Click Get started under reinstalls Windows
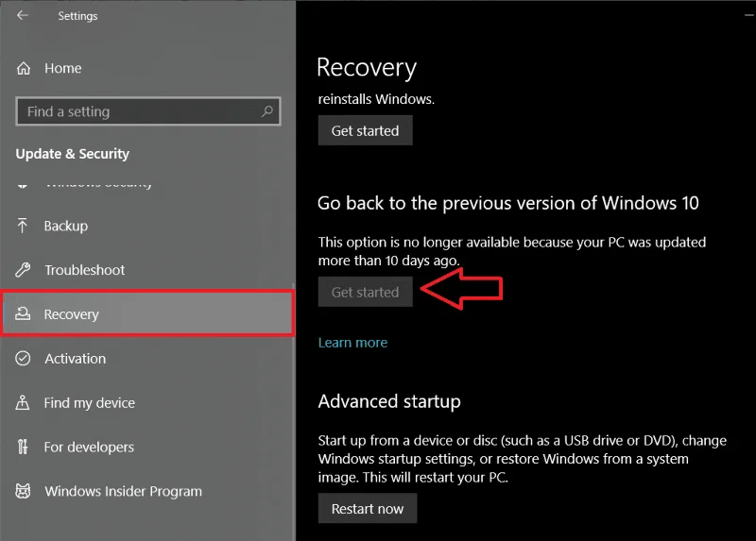The width and height of the screenshot is (756, 541). pos(365,130)
